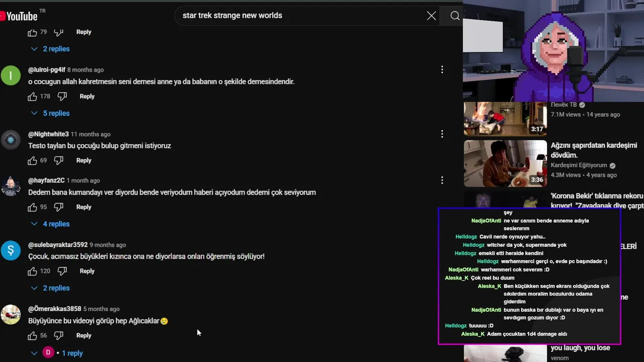Reply to @Nightwhite3's comment
This screenshot has width=644, height=362.
click(84, 160)
